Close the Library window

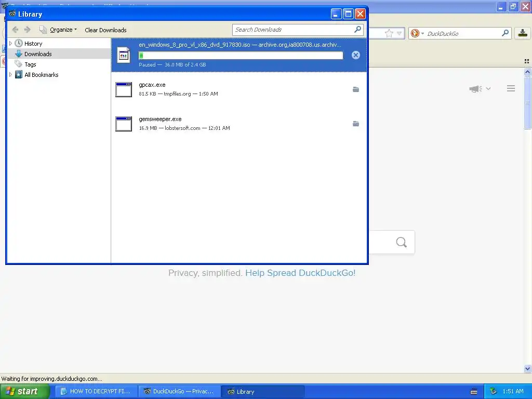click(x=360, y=14)
